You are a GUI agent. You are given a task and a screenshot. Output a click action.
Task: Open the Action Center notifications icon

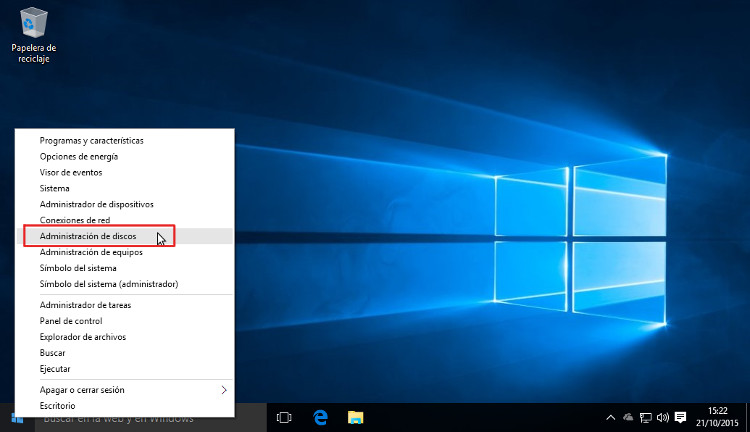coord(680,418)
